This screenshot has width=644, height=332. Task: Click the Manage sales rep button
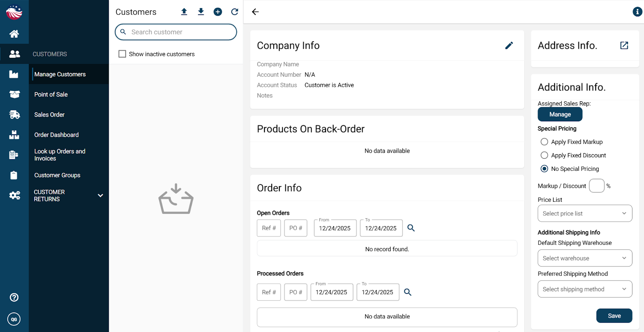coord(559,115)
